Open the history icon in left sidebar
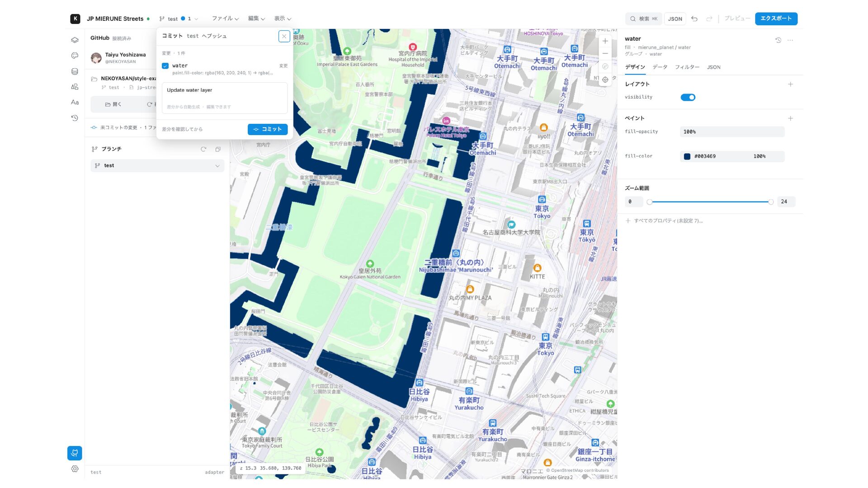 [x=75, y=118]
